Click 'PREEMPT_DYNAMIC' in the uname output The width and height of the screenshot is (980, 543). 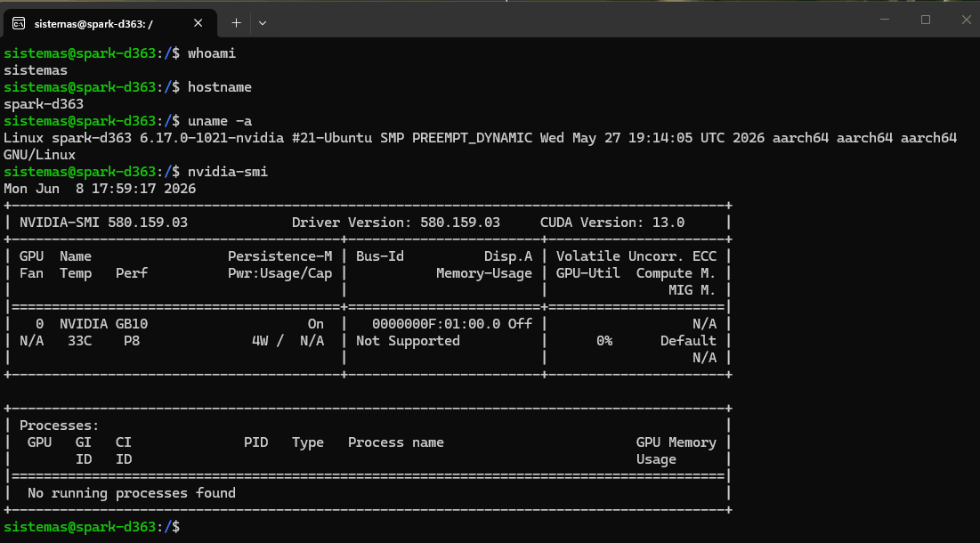[x=472, y=138]
